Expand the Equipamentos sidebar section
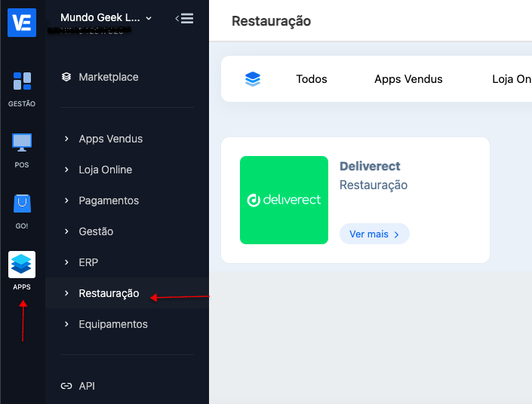532x404 pixels. coord(113,324)
